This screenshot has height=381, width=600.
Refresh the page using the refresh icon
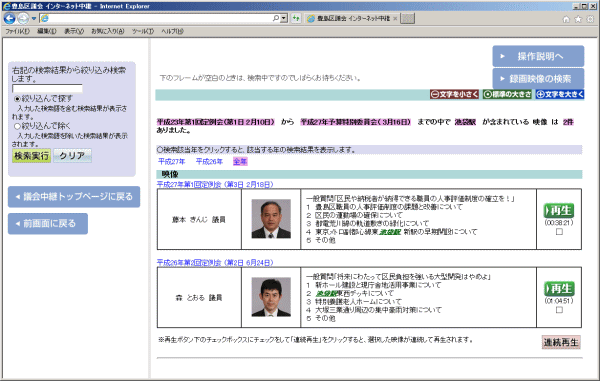296,18
